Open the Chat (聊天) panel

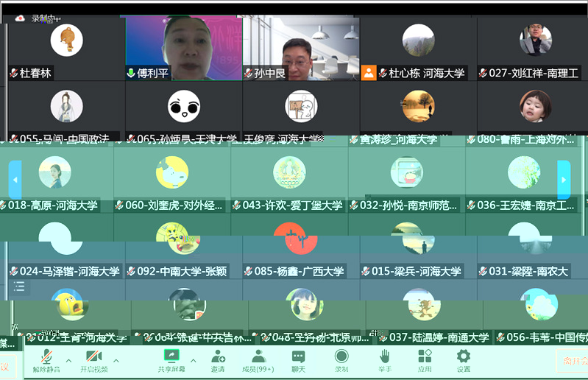(298, 359)
